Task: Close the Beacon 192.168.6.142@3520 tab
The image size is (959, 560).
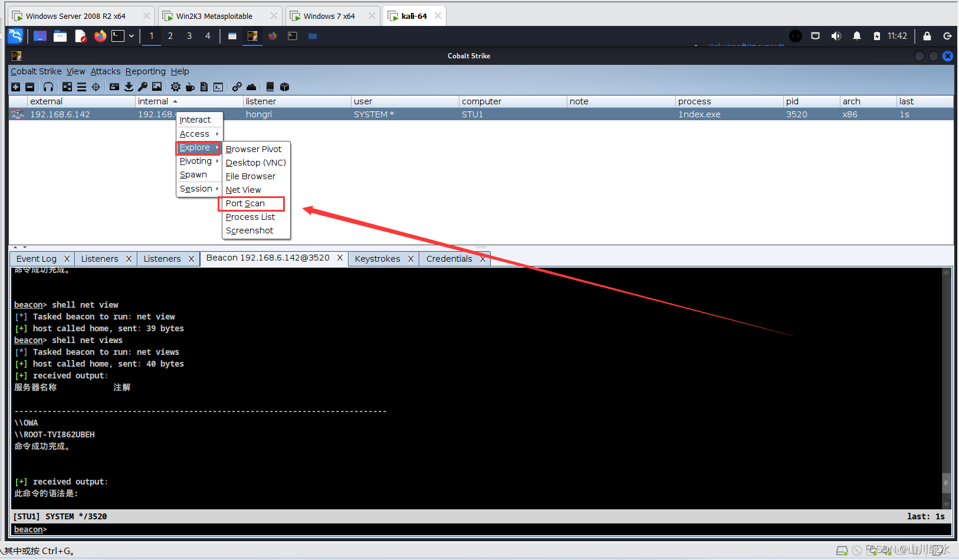Action: pos(340,258)
